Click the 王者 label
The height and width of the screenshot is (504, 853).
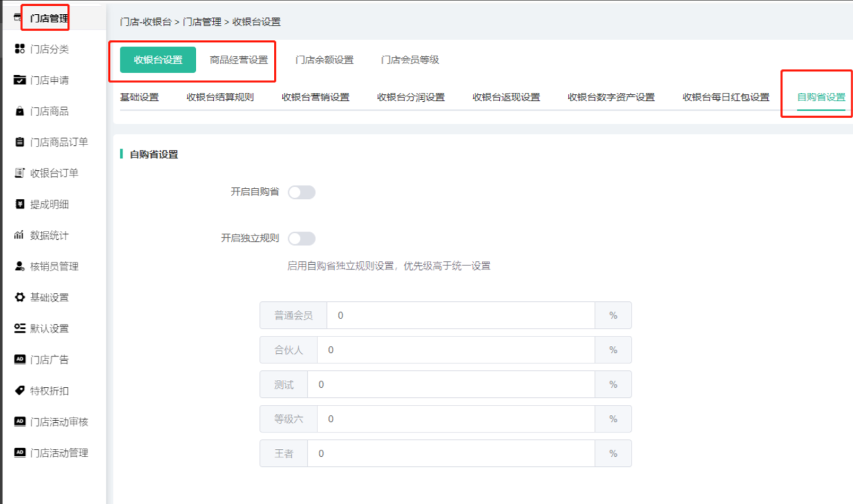click(284, 453)
